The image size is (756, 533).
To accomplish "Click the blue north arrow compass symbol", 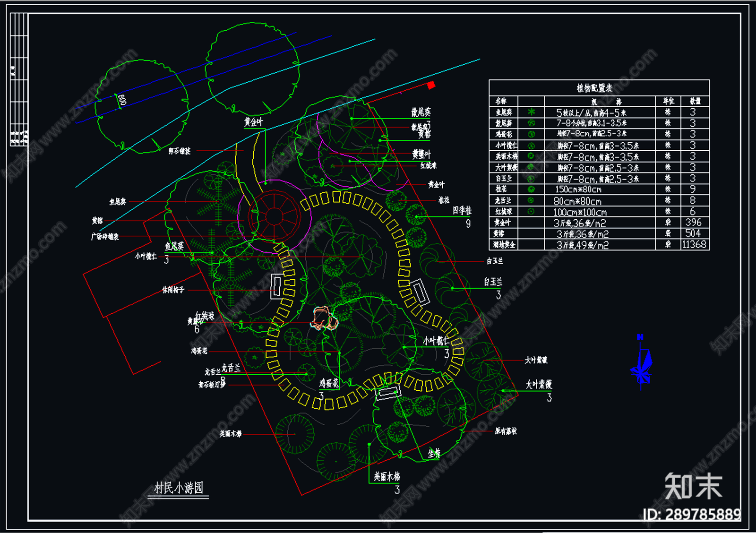I will tap(641, 362).
